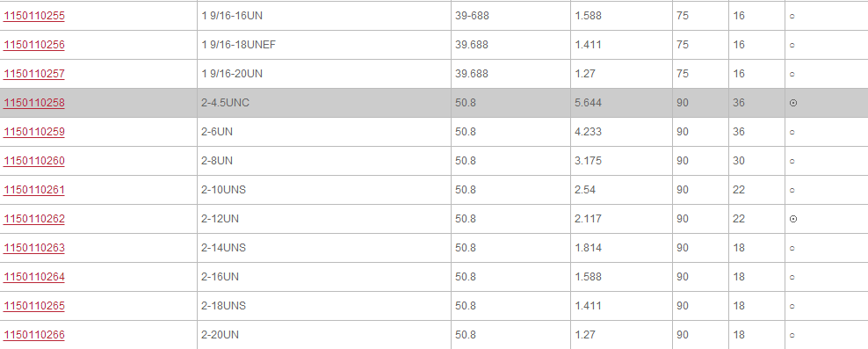The width and height of the screenshot is (868, 349).
Task: Open part number 1150110265 link
Action: (x=34, y=306)
